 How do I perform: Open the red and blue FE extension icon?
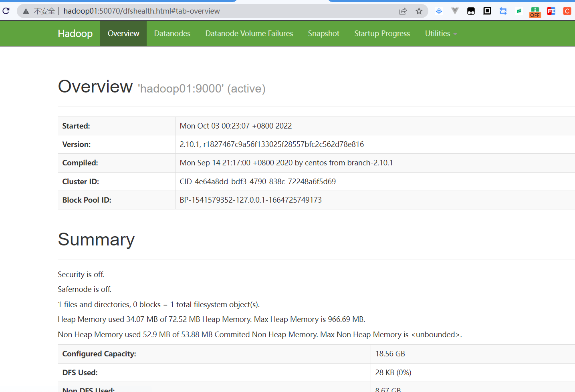[x=551, y=11]
